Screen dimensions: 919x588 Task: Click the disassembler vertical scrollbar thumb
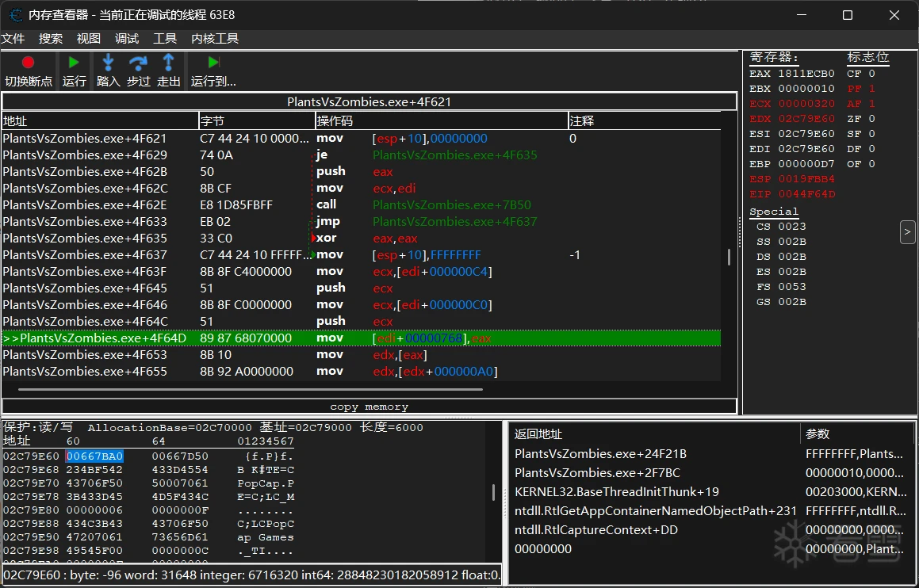point(729,257)
